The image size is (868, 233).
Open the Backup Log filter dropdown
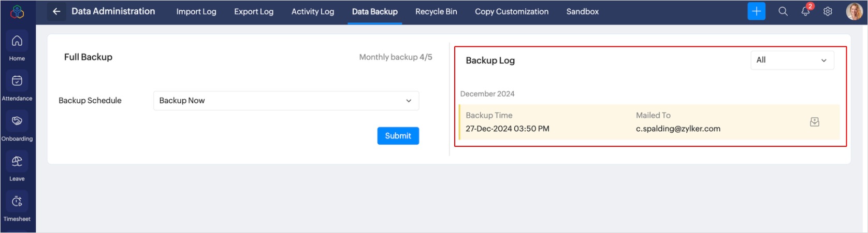tap(792, 60)
